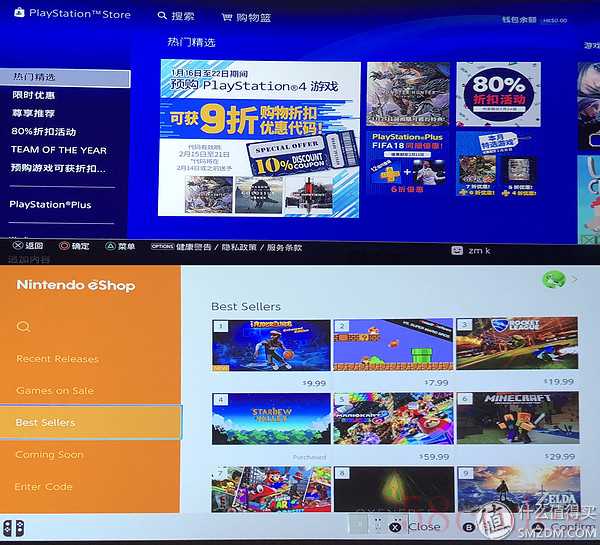This screenshot has width=600, height=545.
Task: Open search via the magnifier icon in PlayStation Store
Action: click(x=164, y=17)
